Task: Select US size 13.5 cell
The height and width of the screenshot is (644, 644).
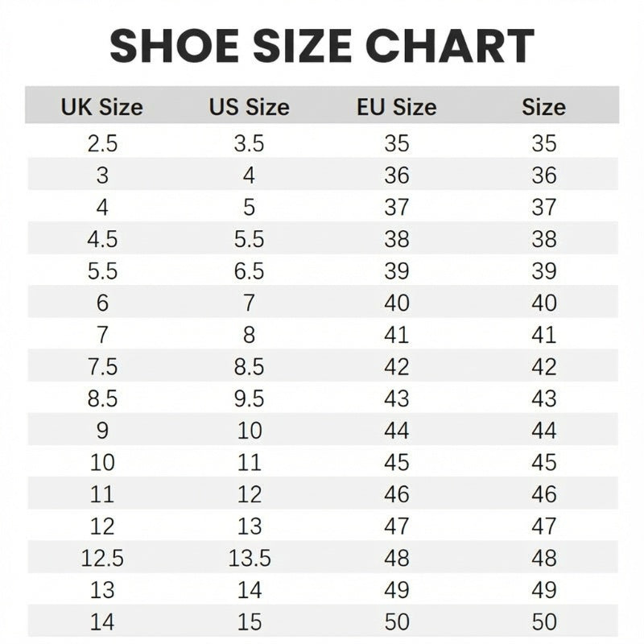Action: (250, 558)
